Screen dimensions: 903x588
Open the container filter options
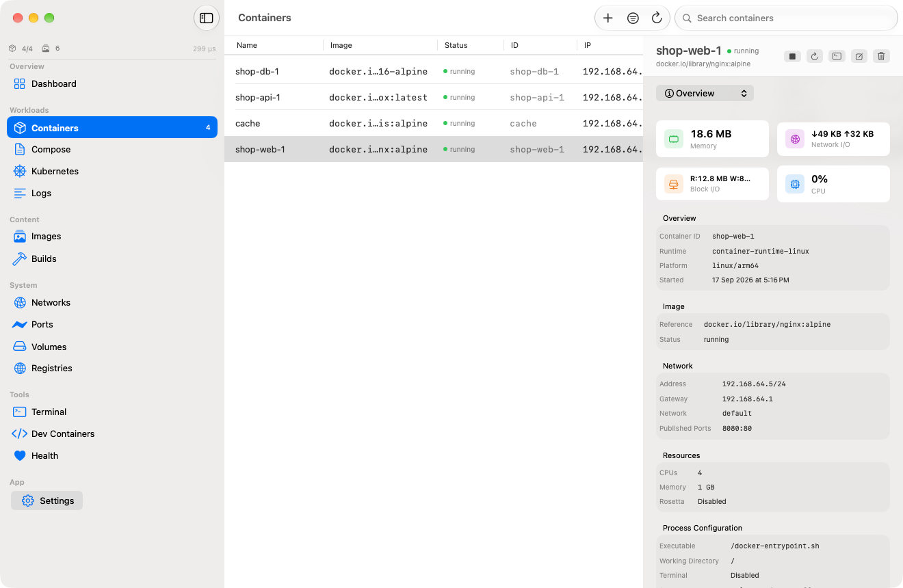click(633, 18)
